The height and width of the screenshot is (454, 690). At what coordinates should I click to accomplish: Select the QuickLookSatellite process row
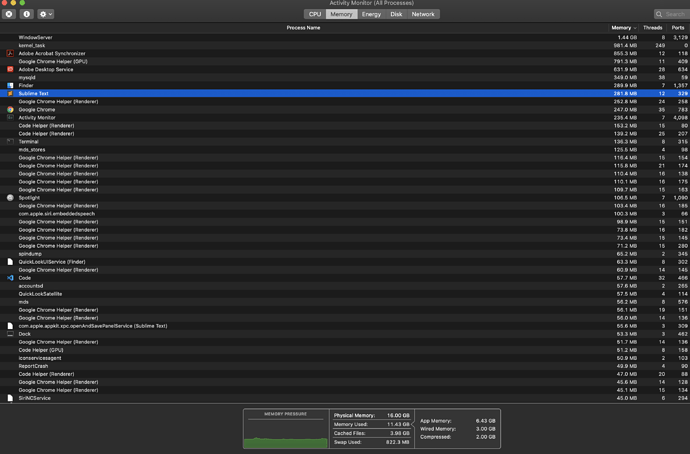345,294
